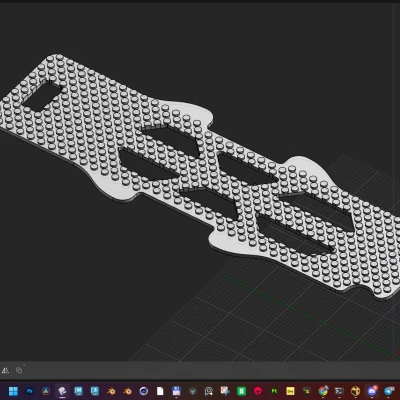Open Photoshop from the taskbar
The width and height of the screenshot is (400, 400).
tap(30, 391)
